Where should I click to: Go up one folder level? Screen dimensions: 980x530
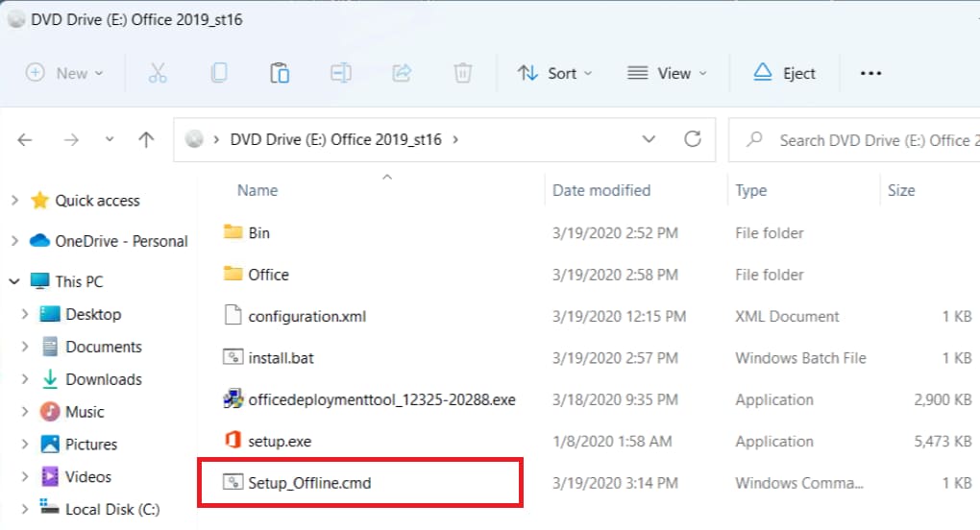point(146,139)
